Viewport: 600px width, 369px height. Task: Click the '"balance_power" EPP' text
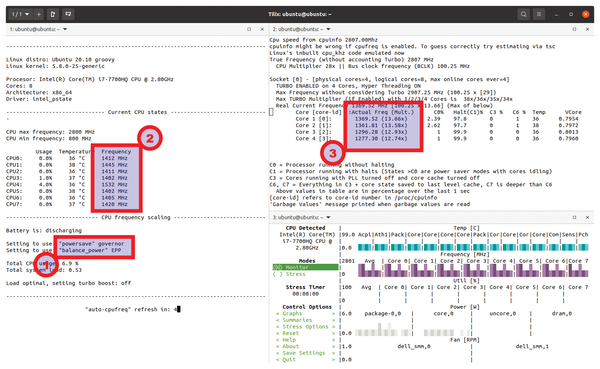pos(90,250)
